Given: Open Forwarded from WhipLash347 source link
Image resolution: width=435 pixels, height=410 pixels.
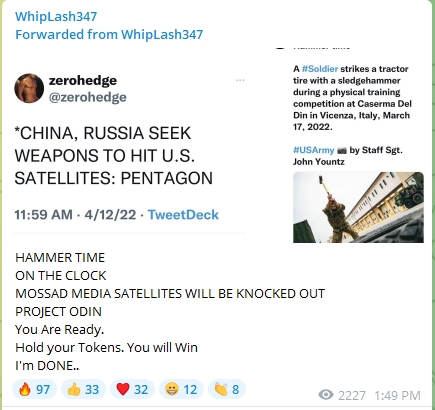Looking at the screenshot, I should [109, 34].
